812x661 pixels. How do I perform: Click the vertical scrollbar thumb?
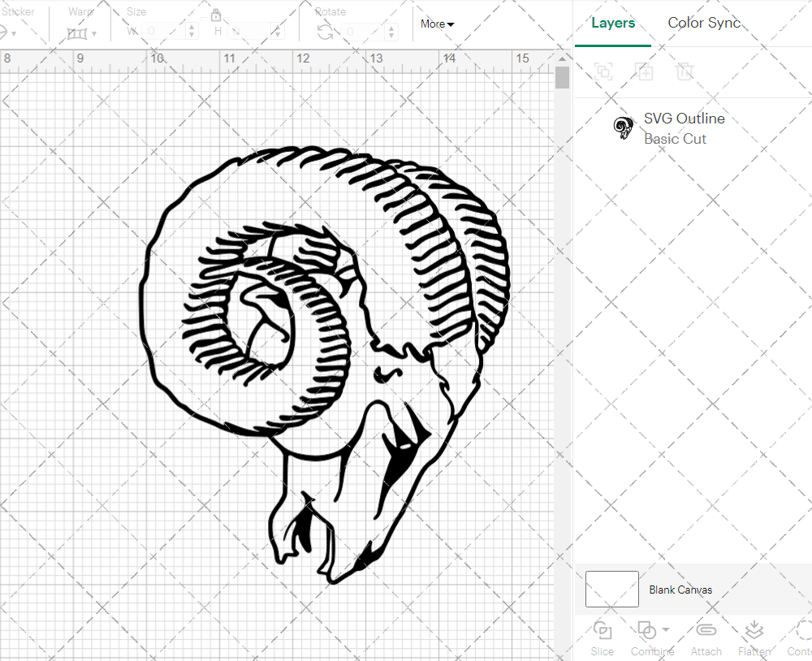pyautogui.click(x=563, y=78)
